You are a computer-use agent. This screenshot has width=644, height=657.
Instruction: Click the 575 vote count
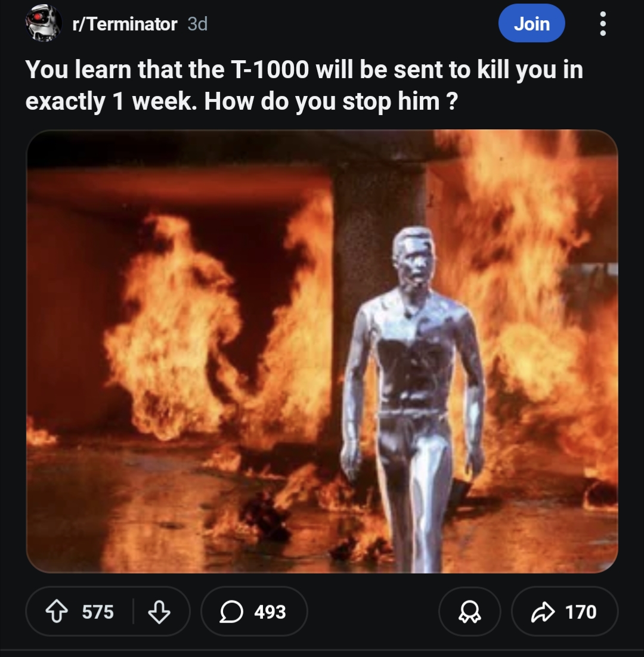(98, 612)
